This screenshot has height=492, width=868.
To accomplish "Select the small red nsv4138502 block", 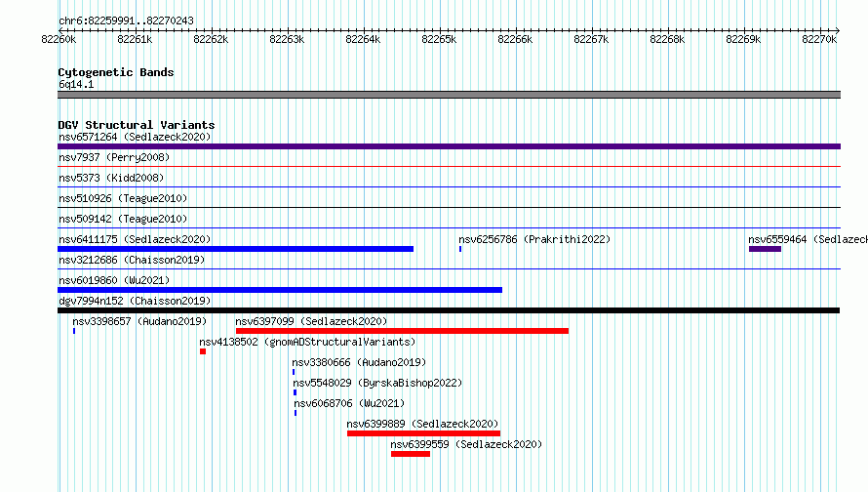I will pyautogui.click(x=203, y=351).
